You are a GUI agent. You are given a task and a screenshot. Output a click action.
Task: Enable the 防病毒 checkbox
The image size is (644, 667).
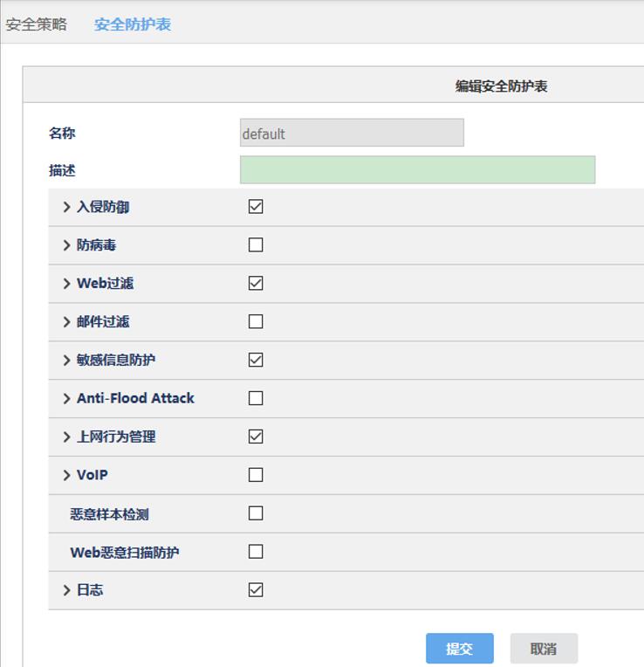click(256, 245)
